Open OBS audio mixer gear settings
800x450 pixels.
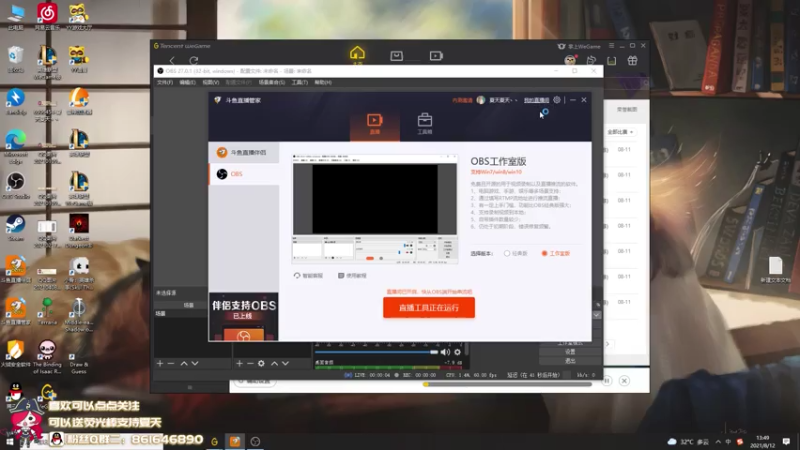[458, 352]
